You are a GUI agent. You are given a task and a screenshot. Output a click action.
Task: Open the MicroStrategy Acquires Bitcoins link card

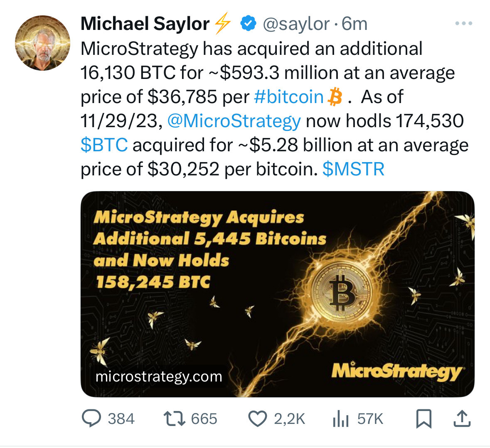point(278,294)
